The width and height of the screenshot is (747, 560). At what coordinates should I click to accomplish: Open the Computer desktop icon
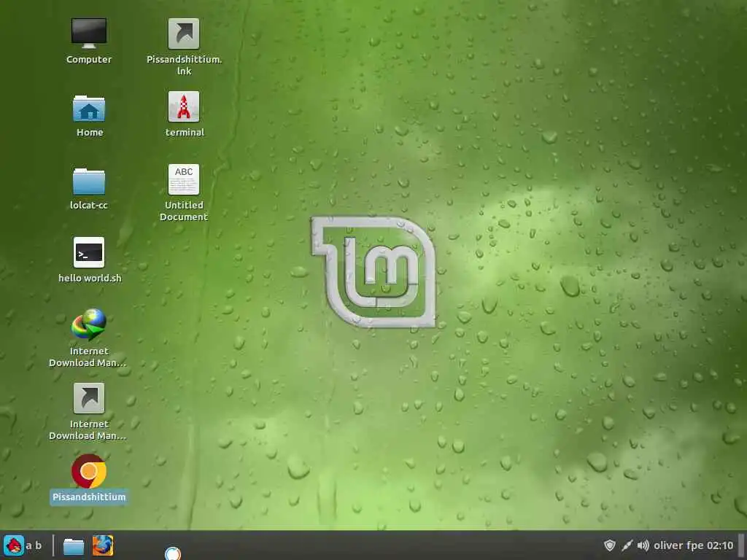[89, 34]
